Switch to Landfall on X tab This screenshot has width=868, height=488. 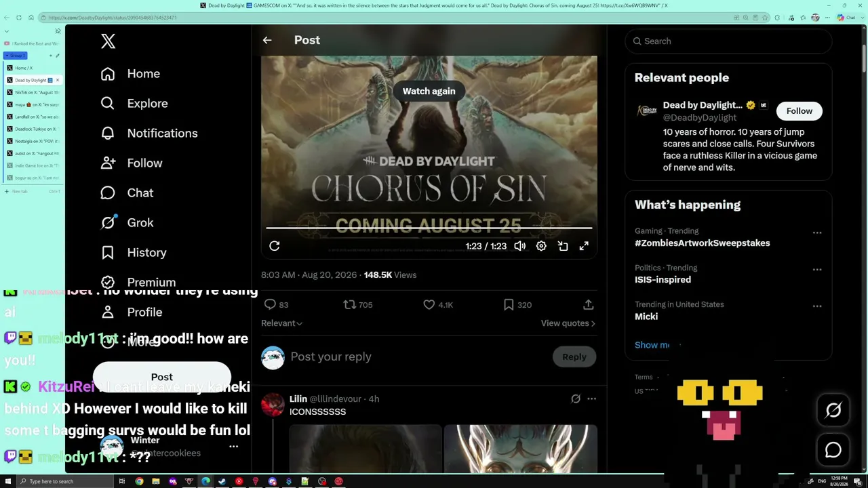point(33,117)
